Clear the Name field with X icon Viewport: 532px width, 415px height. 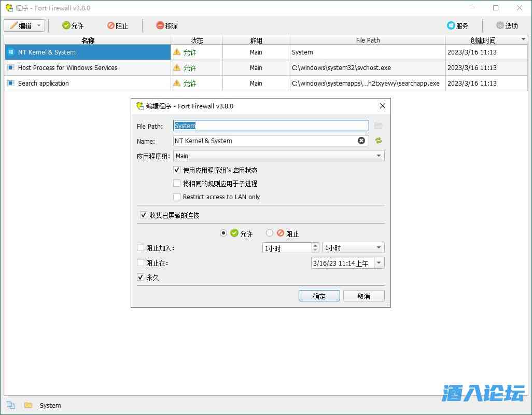coord(361,141)
